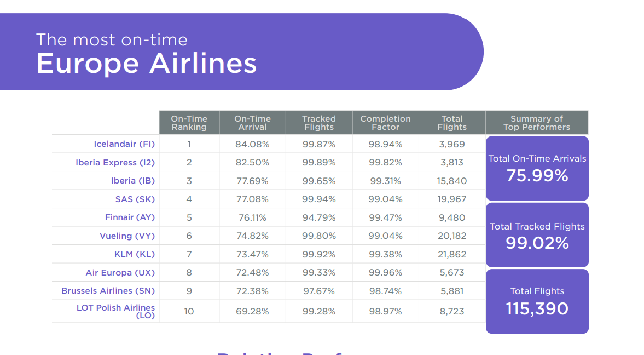This screenshot has height=355, width=644.
Task: Select LOT Polish Airlines (LO) label
Action: click(x=115, y=311)
